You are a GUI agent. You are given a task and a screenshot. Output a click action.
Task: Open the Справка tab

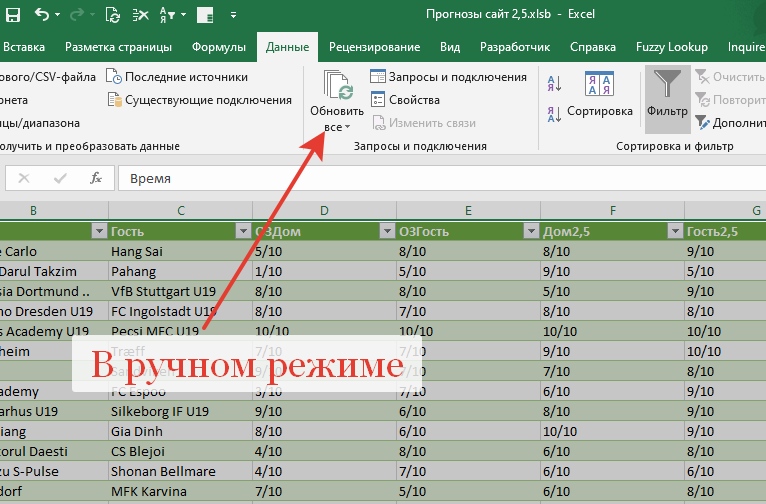pos(593,47)
